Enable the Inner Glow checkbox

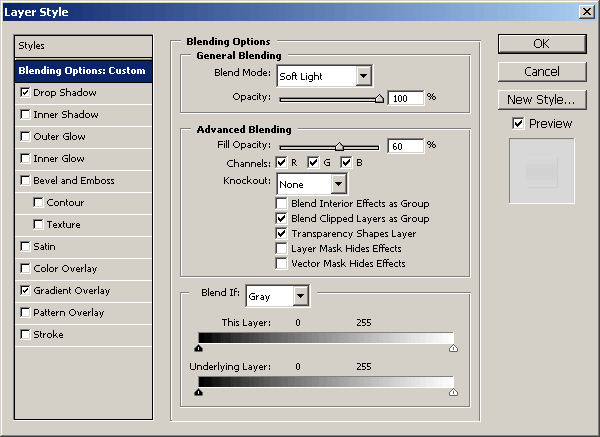[x=25, y=158]
